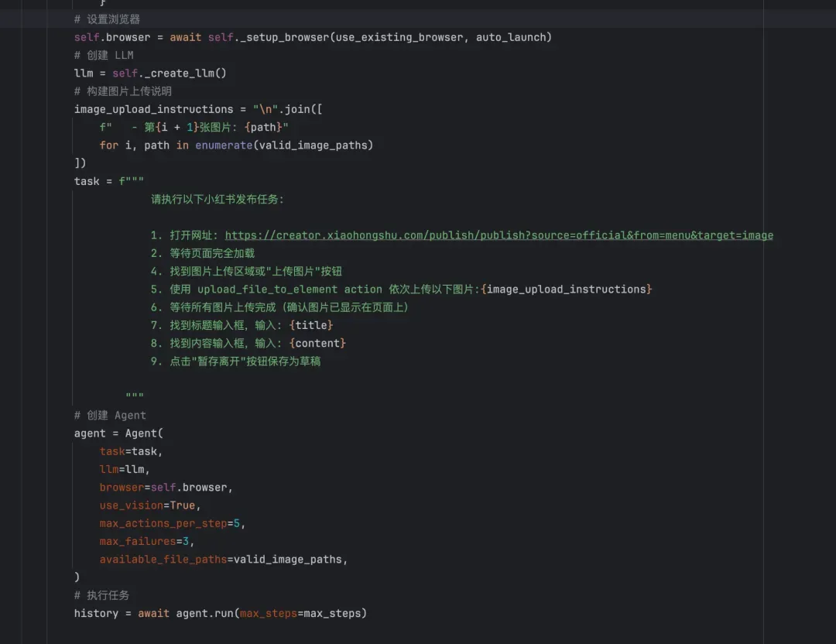Image resolution: width=836 pixels, height=644 pixels.
Task: Click the "# 构建图片上传说明" comment
Action: pyautogui.click(x=122, y=91)
